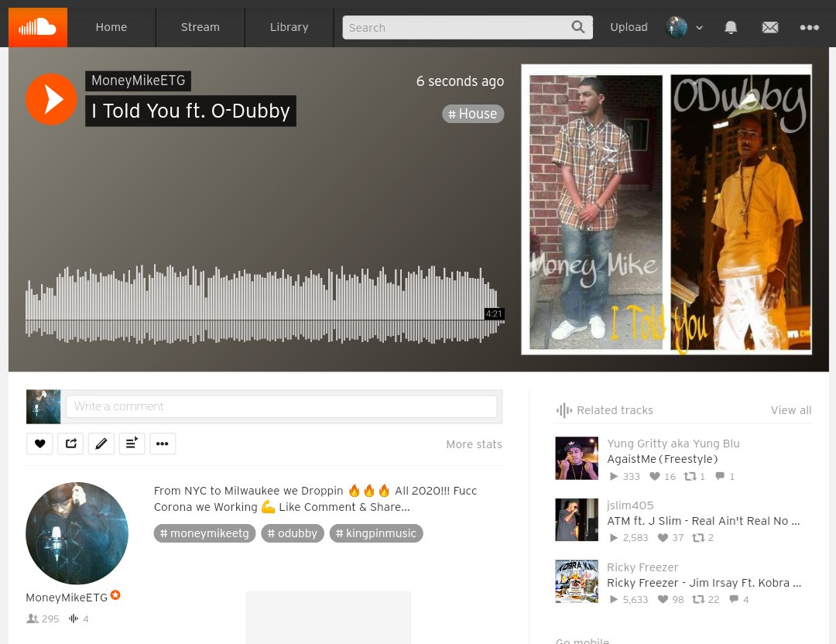Screen dimensions: 836x644
Task: Open the #House genre tag
Action: (472, 114)
